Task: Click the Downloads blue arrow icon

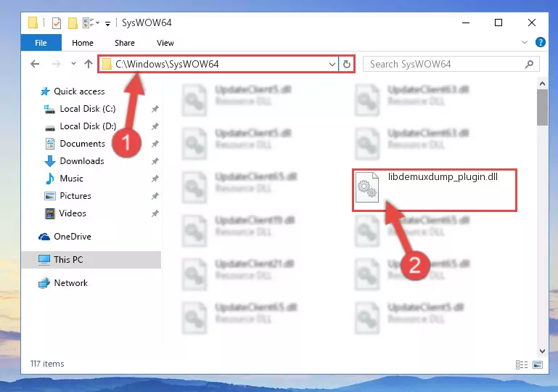Action: point(50,161)
